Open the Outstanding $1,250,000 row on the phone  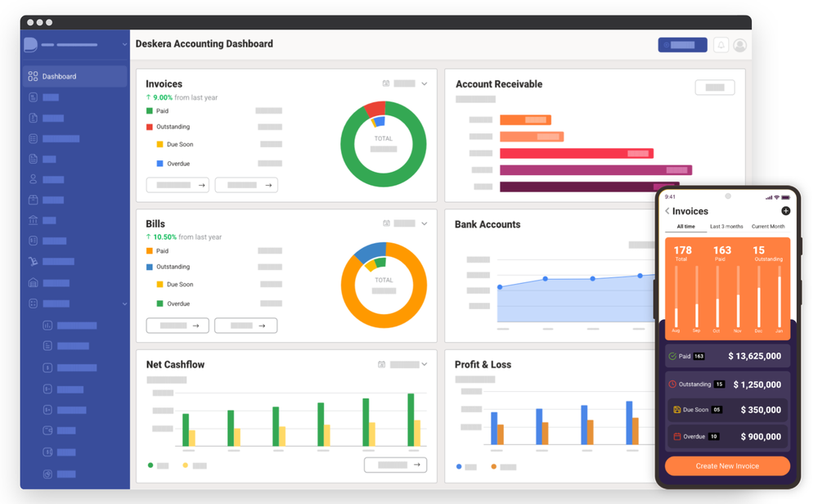(727, 385)
